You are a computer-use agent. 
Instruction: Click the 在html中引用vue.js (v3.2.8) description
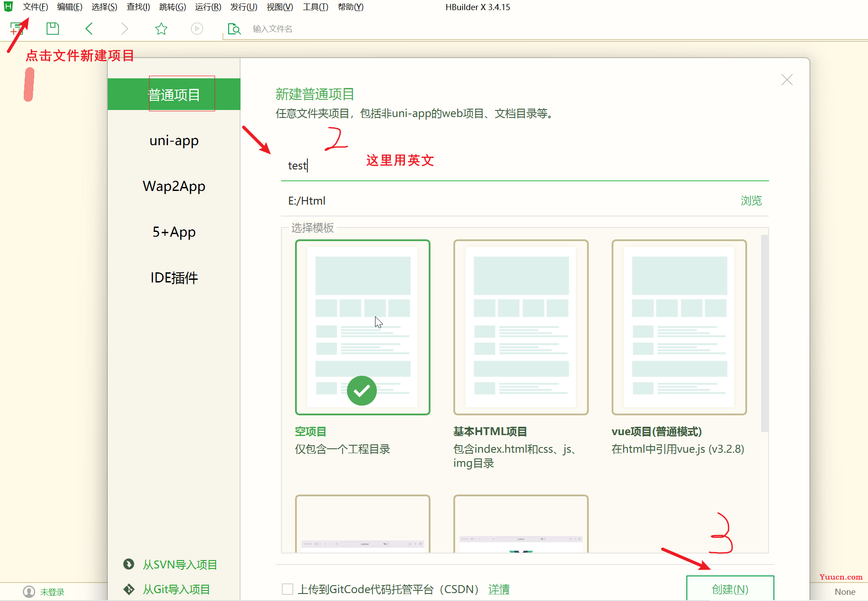click(678, 449)
